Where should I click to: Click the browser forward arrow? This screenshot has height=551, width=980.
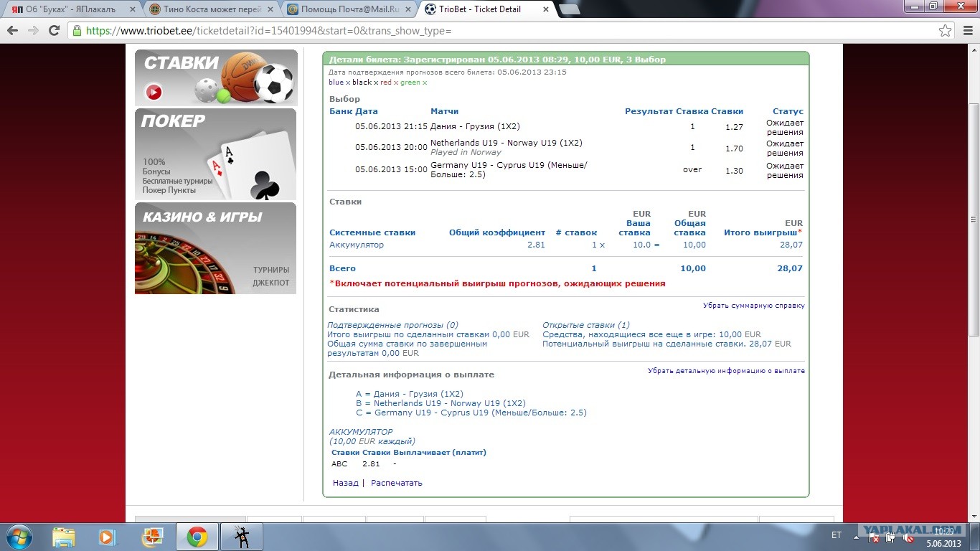33,31
